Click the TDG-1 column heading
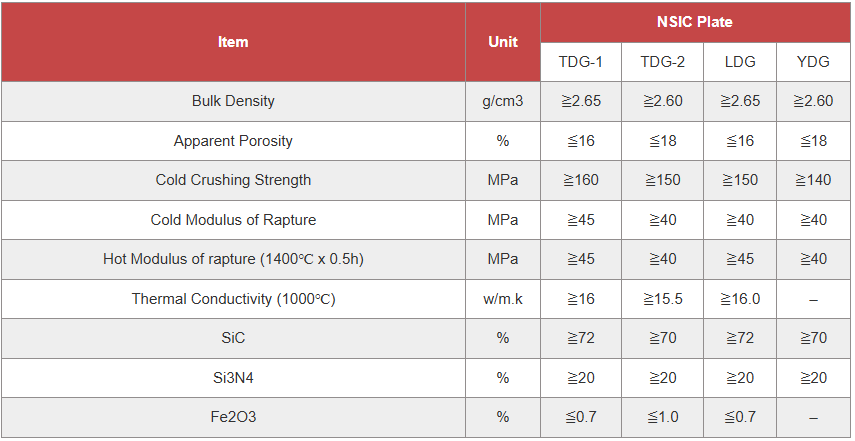 [581, 62]
